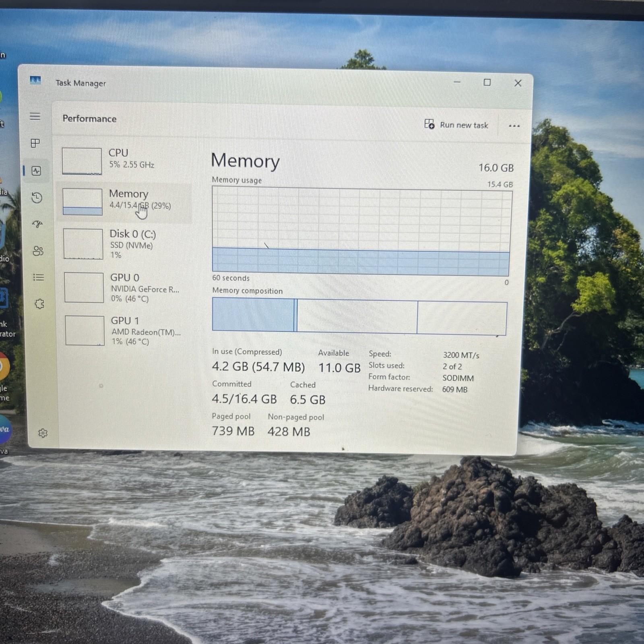Open the App history clock icon
Screen dimensions: 644x644
click(x=37, y=198)
